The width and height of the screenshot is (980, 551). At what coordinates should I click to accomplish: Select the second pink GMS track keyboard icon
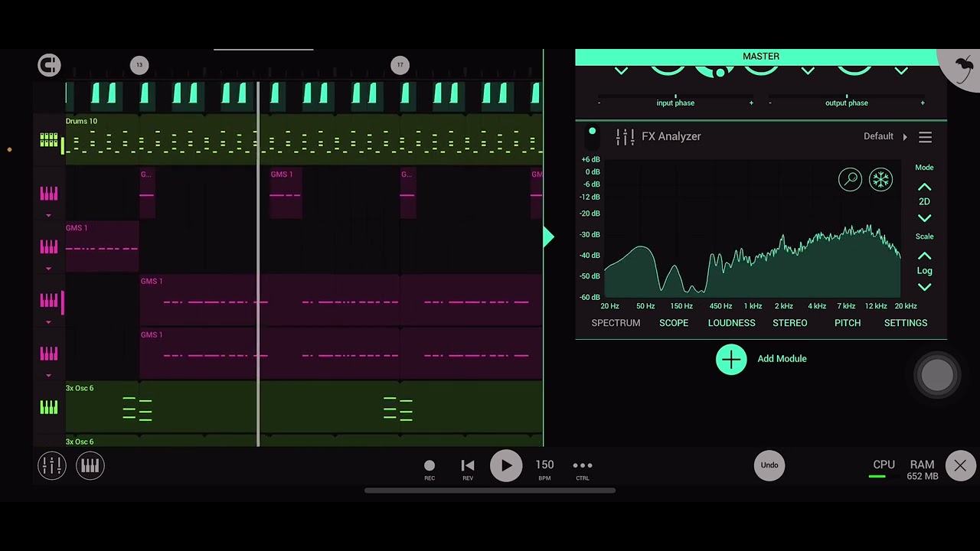coord(49,246)
